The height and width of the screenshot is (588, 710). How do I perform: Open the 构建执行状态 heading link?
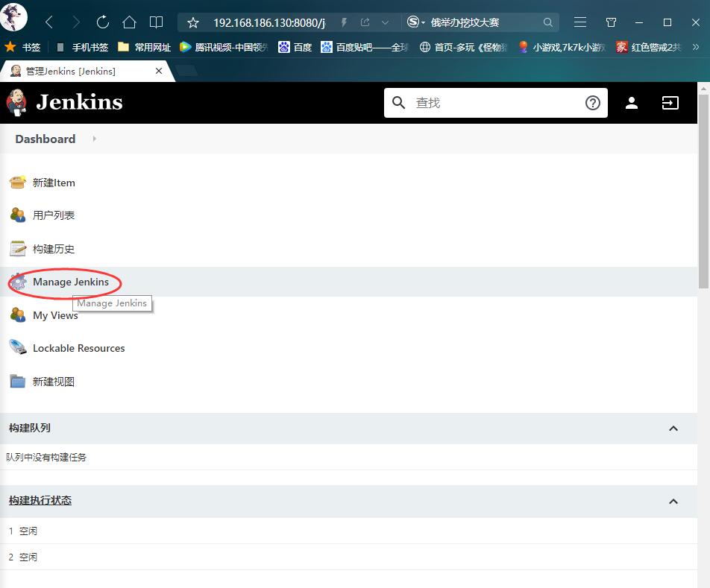pyautogui.click(x=40, y=500)
